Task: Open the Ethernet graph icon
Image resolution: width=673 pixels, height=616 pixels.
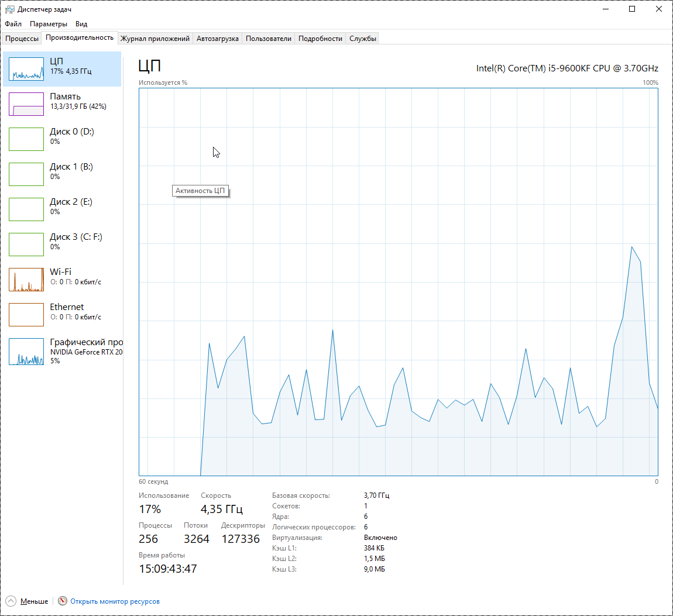Action: pos(26,315)
